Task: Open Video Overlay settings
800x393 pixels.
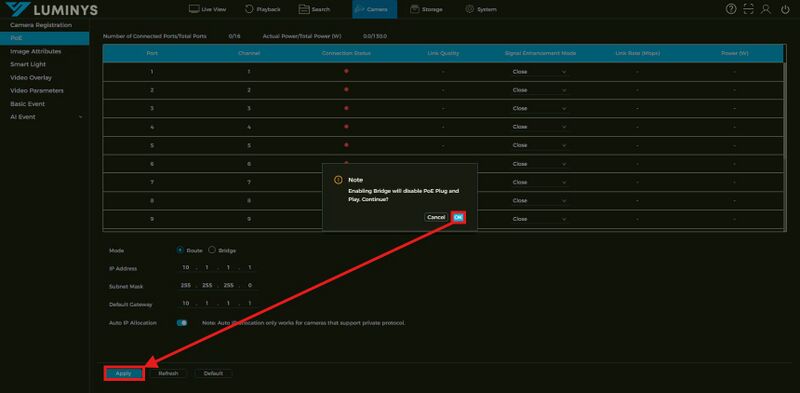Action: pos(31,78)
